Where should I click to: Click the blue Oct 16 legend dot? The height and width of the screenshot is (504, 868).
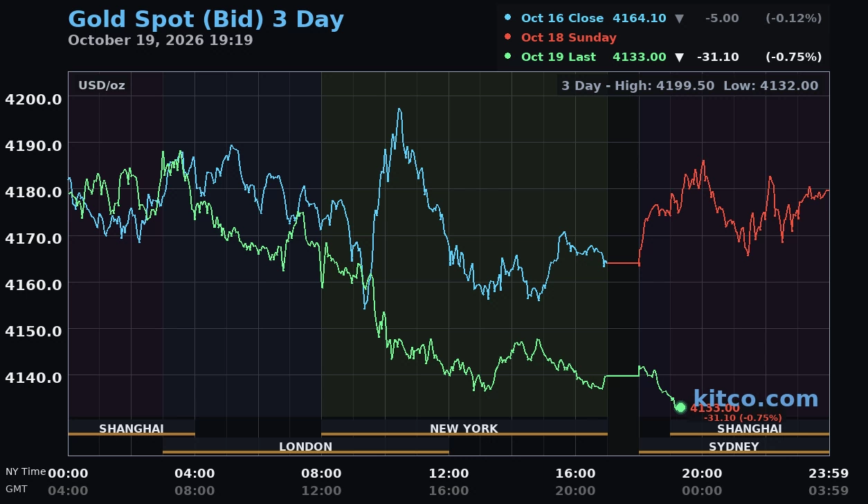click(x=508, y=18)
